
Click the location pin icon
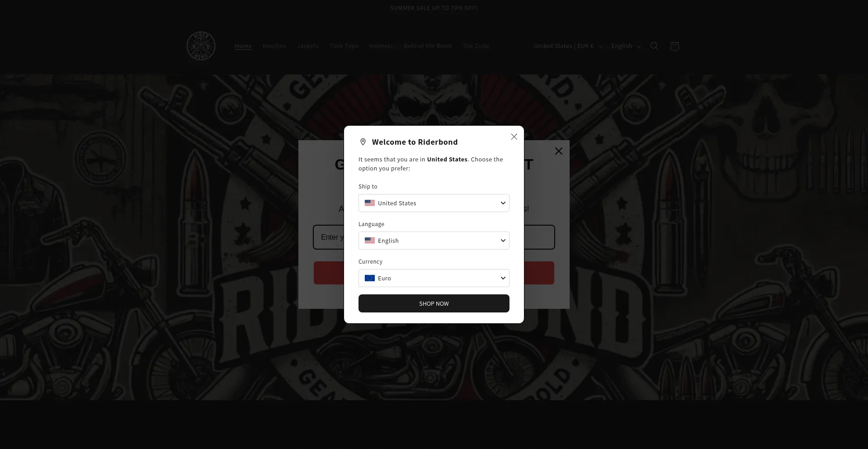click(363, 142)
